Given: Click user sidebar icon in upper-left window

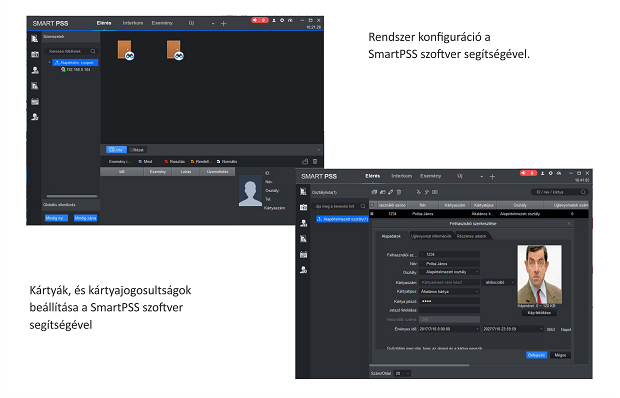Looking at the screenshot, I should [35, 70].
